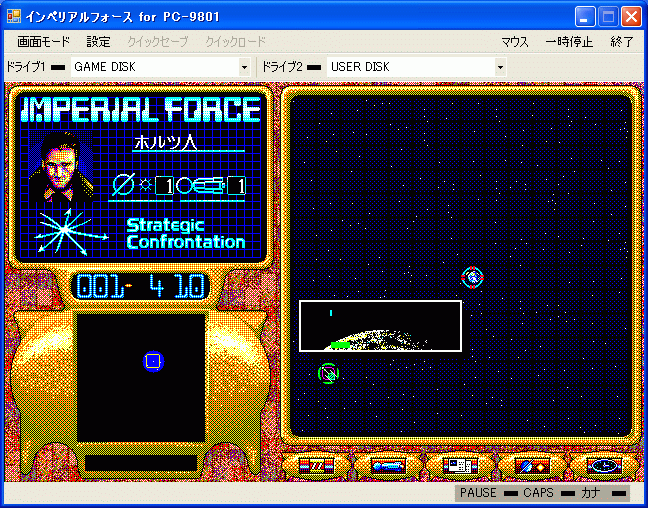Click the マウス menu item
648x508 pixels.
point(515,42)
